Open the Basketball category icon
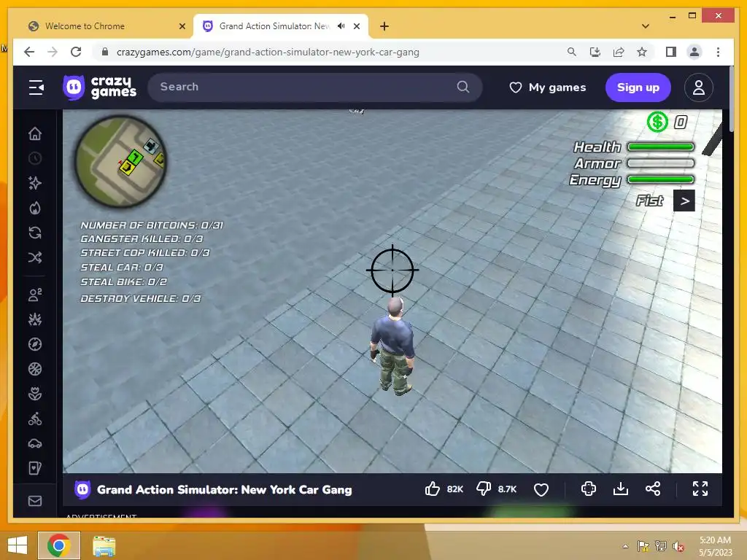 coord(35,369)
